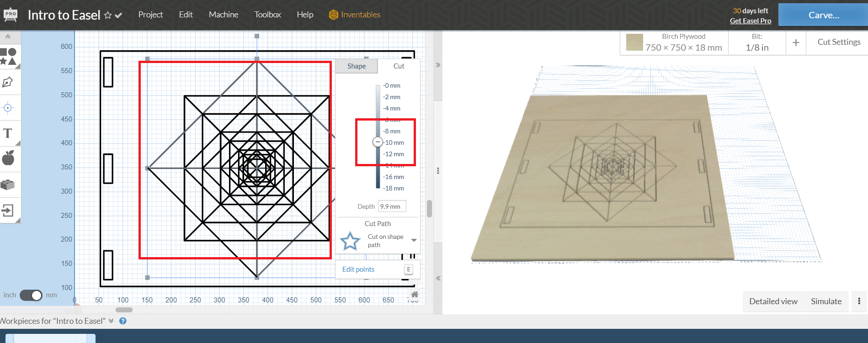
Task: Open the three-dot preview options menu
Action: tap(859, 301)
